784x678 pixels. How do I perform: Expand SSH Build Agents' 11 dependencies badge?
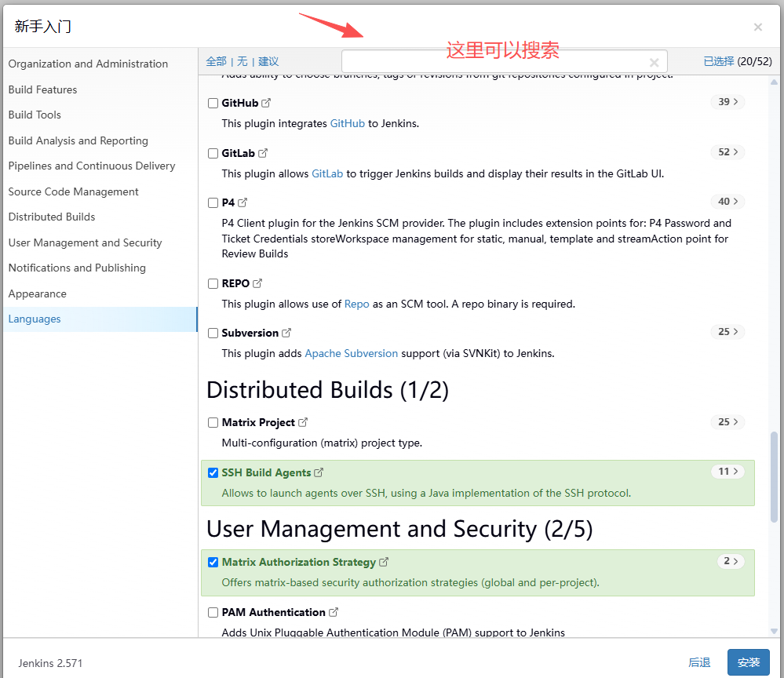point(727,472)
